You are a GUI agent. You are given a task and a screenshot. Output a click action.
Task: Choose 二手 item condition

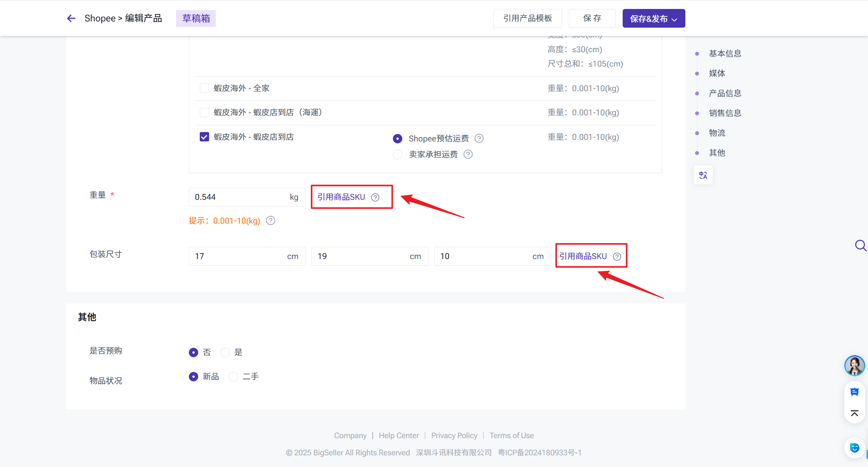click(x=233, y=377)
